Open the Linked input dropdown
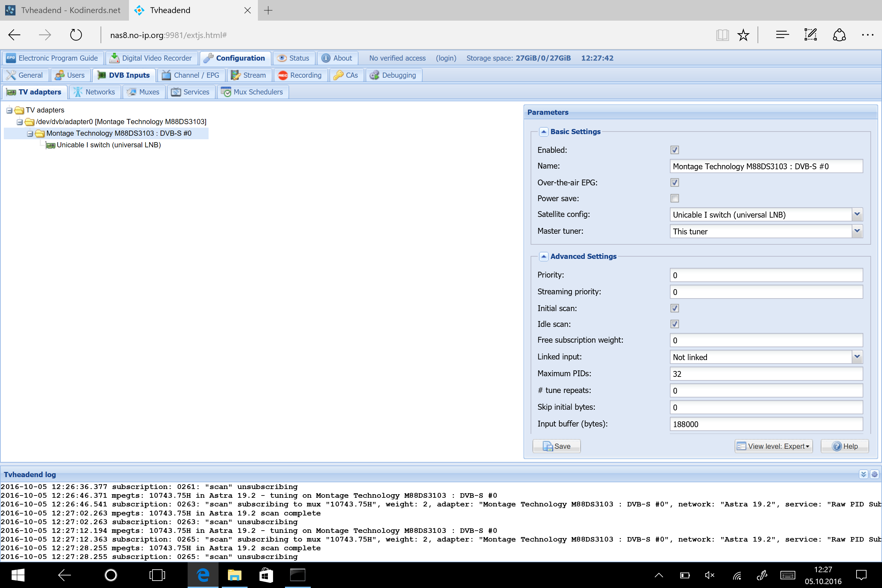The image size is (882, 588). click(857, 357)
